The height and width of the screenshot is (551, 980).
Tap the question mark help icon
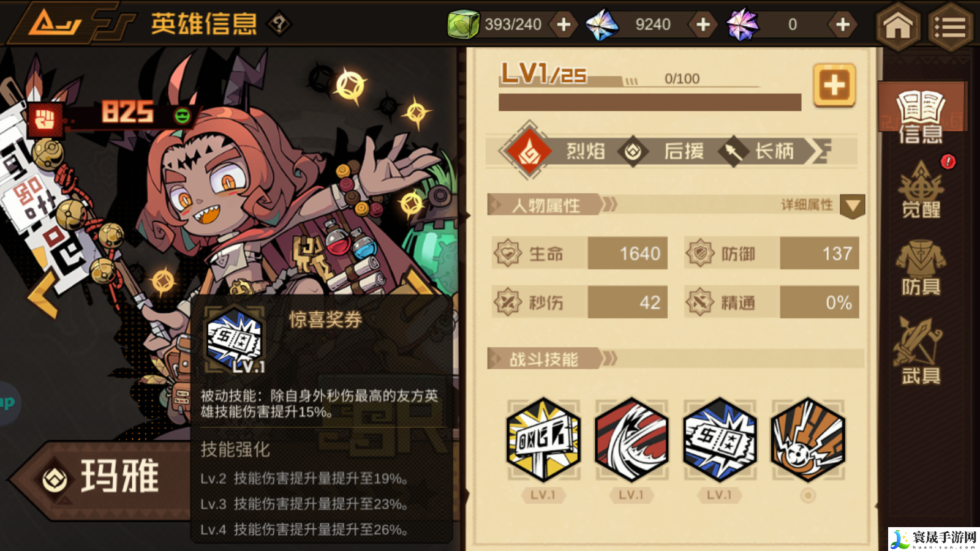[x=279, y=24]
